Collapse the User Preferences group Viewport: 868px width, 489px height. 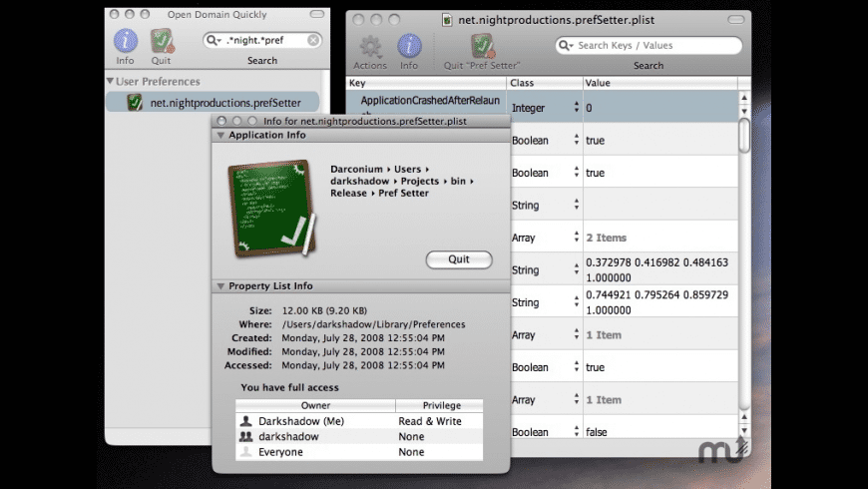pos(110,82)
